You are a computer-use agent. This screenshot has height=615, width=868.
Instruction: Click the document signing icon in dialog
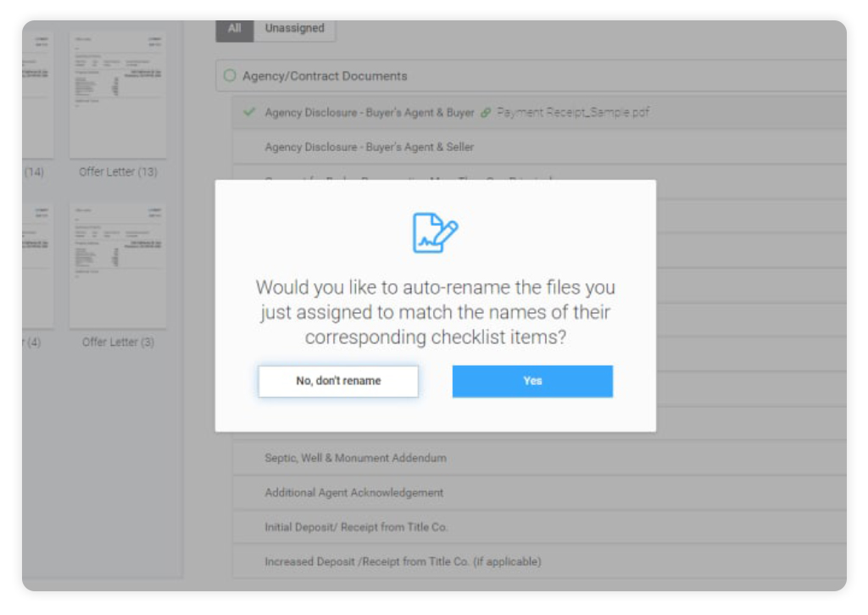click(435, 232)
